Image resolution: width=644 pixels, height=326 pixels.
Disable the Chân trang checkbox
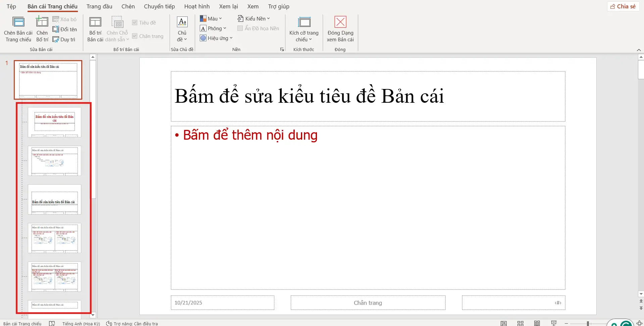pos(135,36)
